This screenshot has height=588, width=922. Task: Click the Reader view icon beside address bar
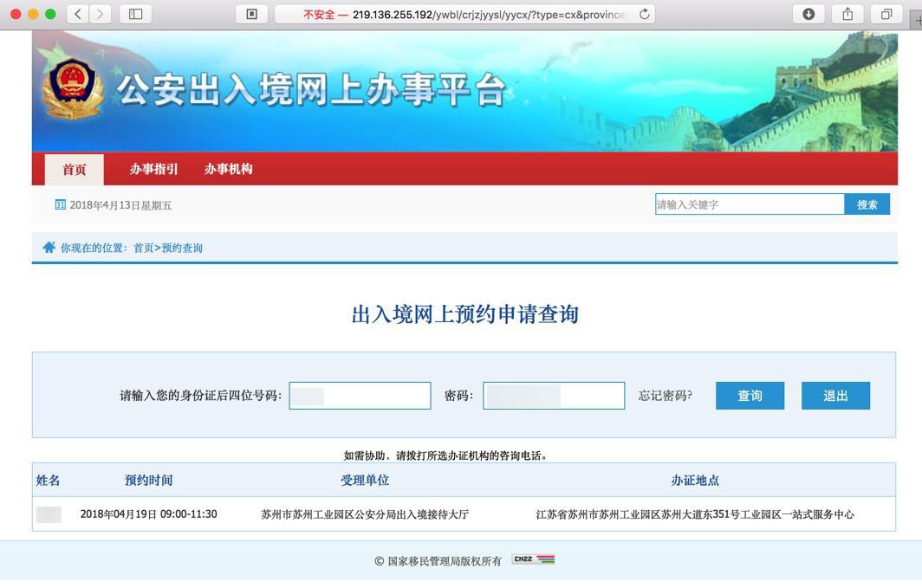click(251, 14)
